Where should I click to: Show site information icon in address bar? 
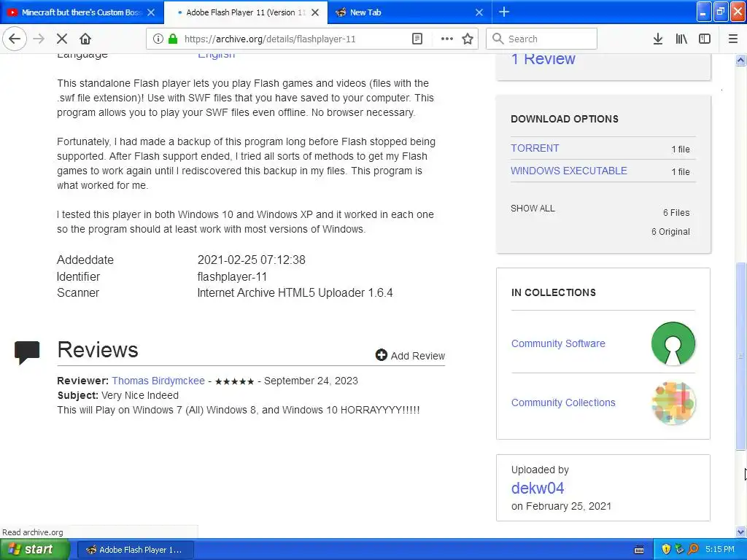(x=158, y=39)
